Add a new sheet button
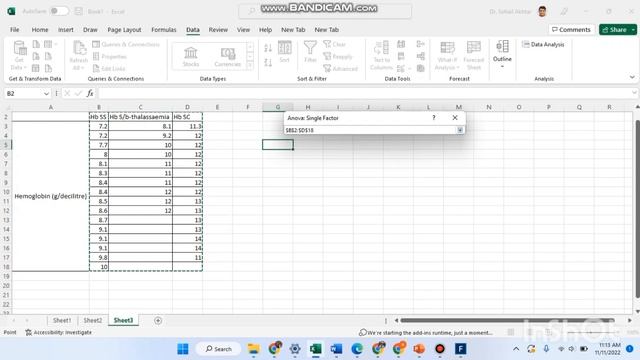This screenshot has width=640, height=360. click(x=158, y=321)
